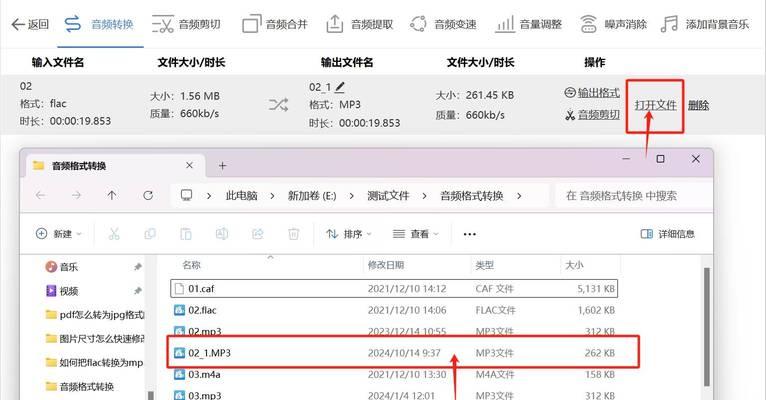The width and height of the screenshot is (766, 400).
Task: Select 视频 in the sidebar
Action: (x=68, y=291)
